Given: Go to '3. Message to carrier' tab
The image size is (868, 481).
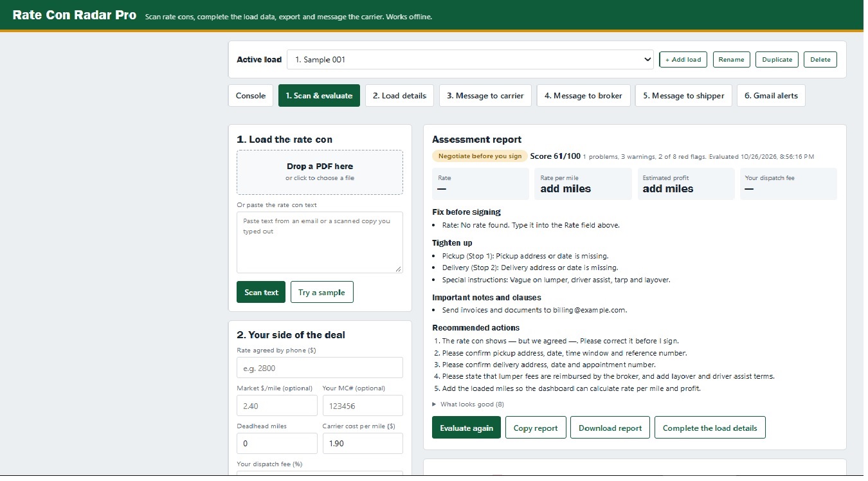Looking at the screenshot, I should pyautogui.click(x=485, y=96).
